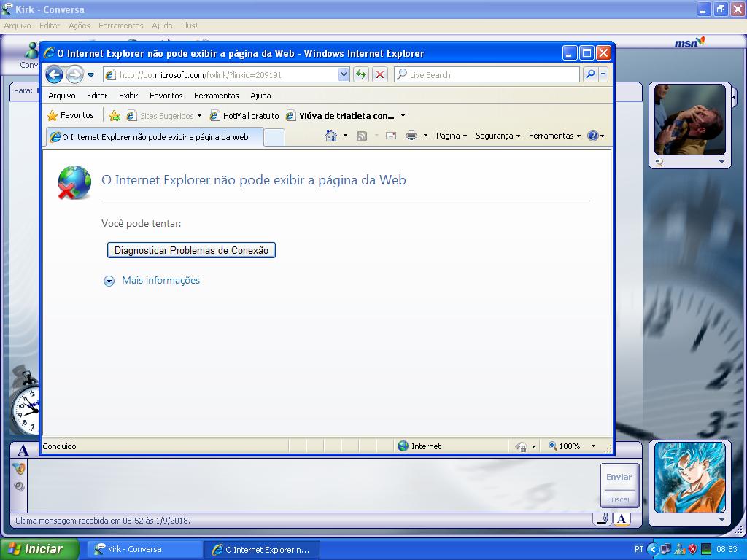Run a search with the magnifier icon
Image resolution: width=747 pixels, height=560 pixels.
(x=590, y=74)
